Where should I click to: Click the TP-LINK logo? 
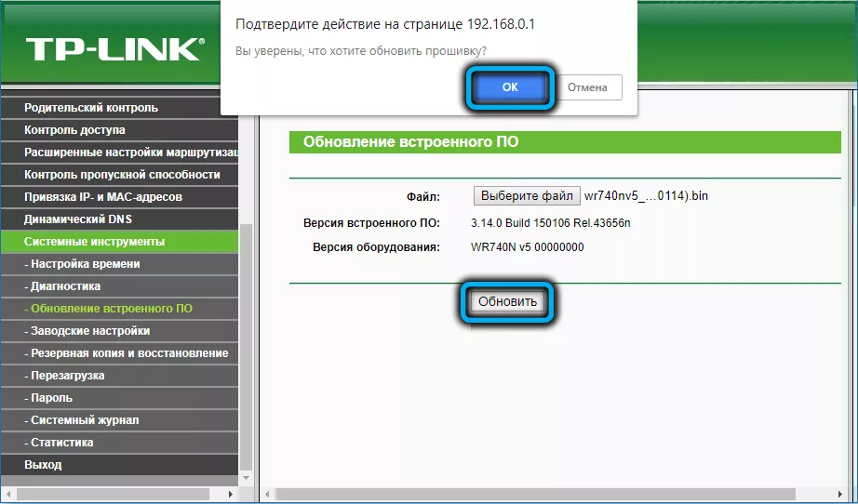[114, 49]
